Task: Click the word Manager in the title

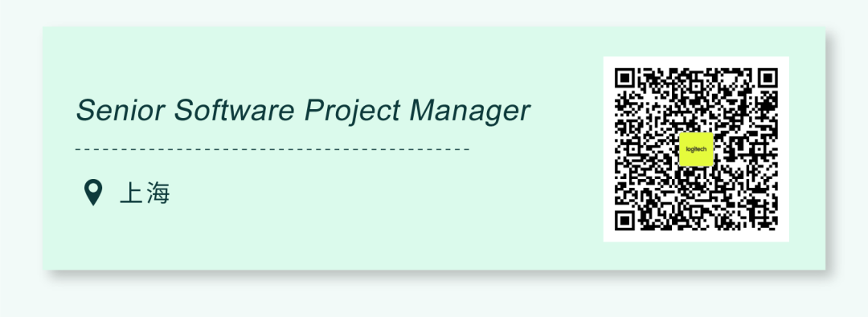Action: (469, 112)
